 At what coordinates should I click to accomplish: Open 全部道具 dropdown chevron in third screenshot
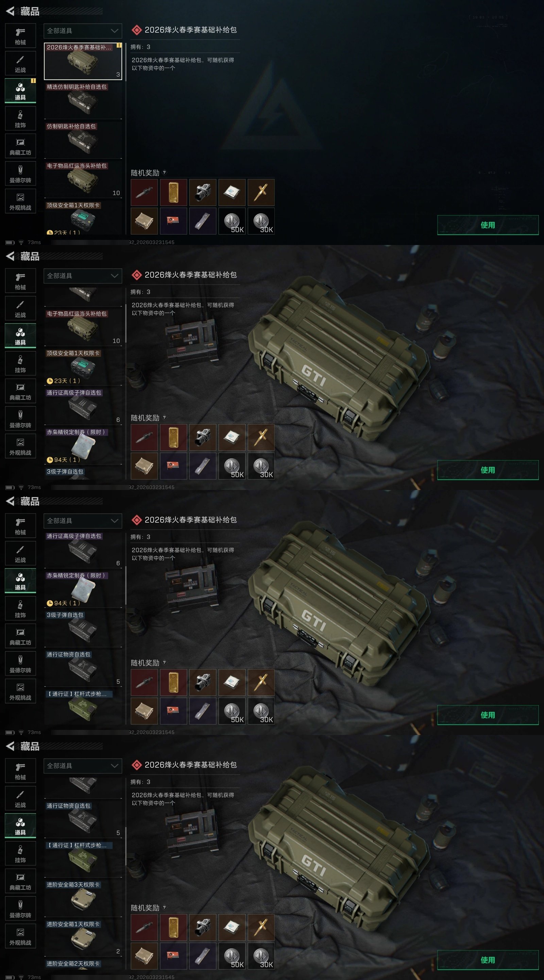click(x=115, y=520)
